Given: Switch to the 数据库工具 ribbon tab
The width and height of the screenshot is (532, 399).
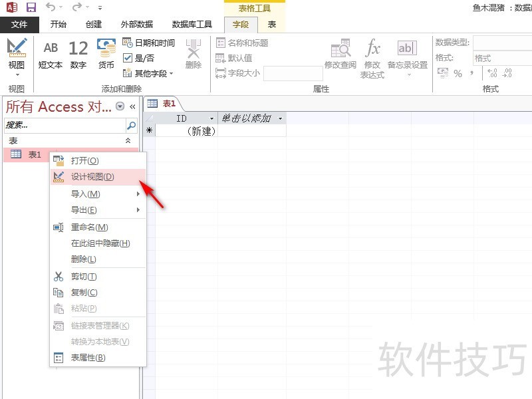Looking at the screenshot, I should tap(192, 25).
